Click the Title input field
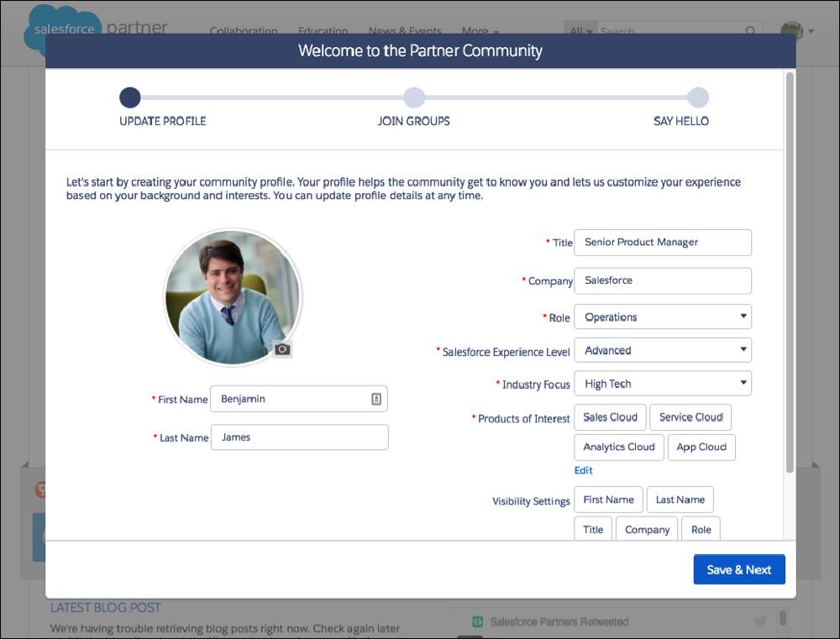 coord(663,243)
